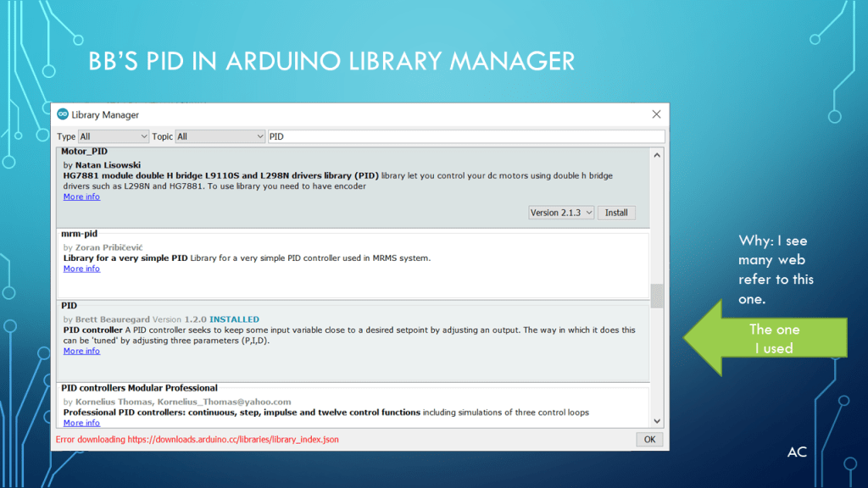Open More info link under mrm-pid
The width and height of the screenshot is (868, 488).
(81, 269)
